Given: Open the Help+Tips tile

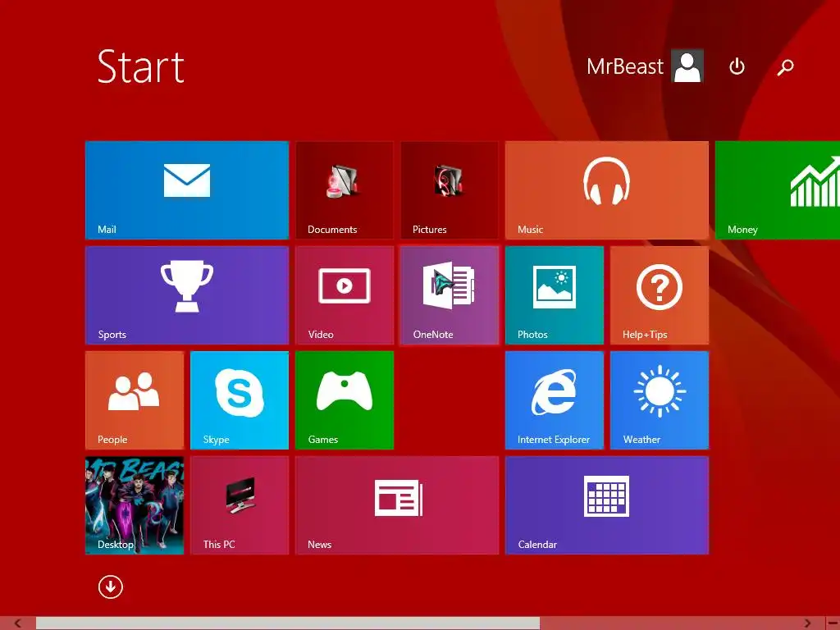Looking at the screenshot, I should (660, 295).
